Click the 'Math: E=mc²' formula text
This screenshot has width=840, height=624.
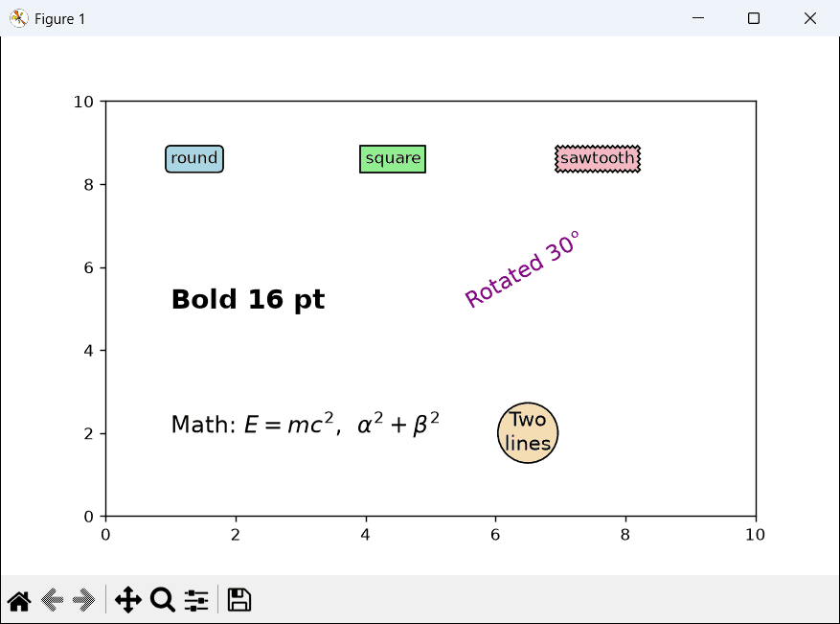(x=306, y=424)
